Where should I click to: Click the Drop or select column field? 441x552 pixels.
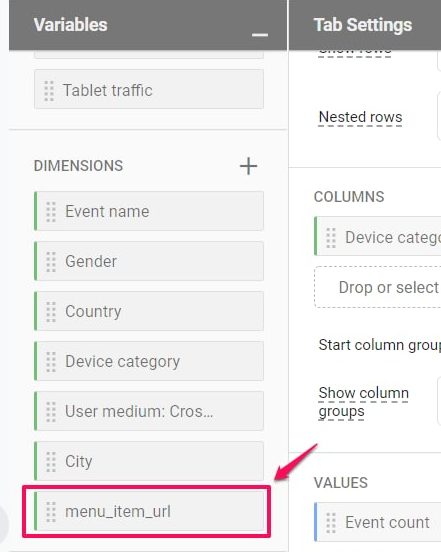click(378, 287)
